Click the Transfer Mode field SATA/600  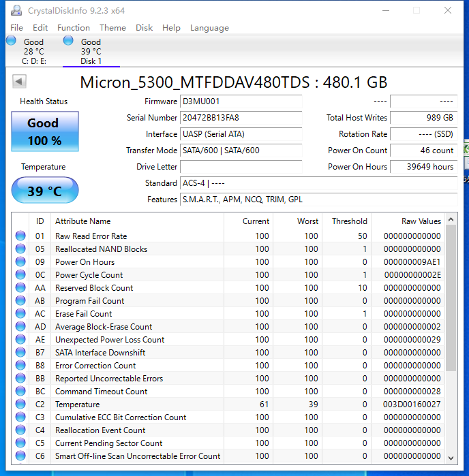tap(241, 150)
